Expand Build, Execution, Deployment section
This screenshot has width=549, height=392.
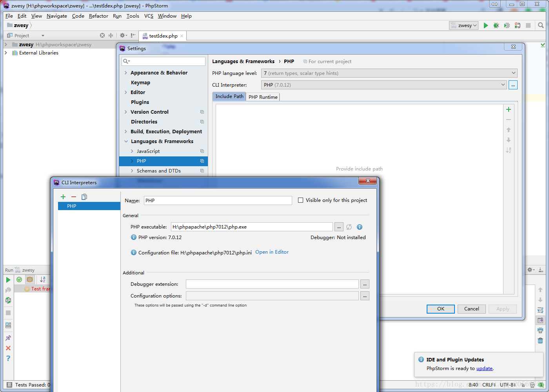[x=126, y=132]
